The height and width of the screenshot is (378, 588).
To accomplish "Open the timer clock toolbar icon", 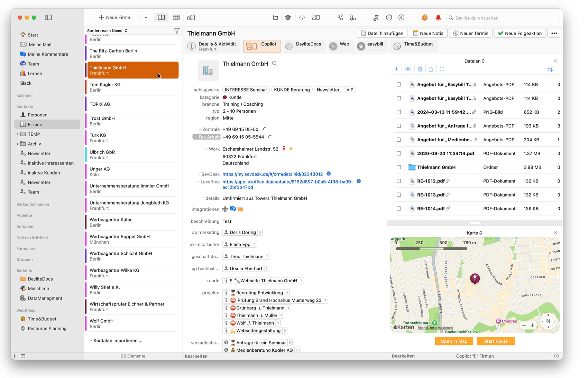I will tap(389, 17).
